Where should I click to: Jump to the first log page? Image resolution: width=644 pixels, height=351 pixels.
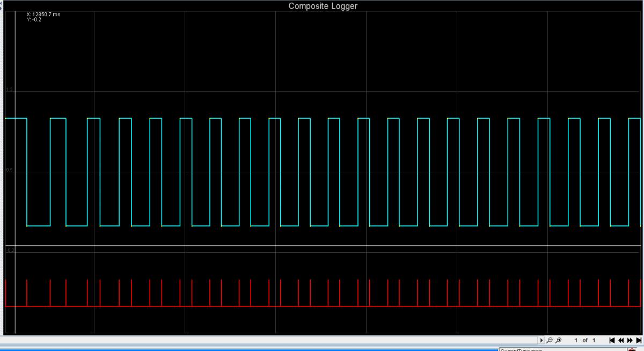(612, 340)
